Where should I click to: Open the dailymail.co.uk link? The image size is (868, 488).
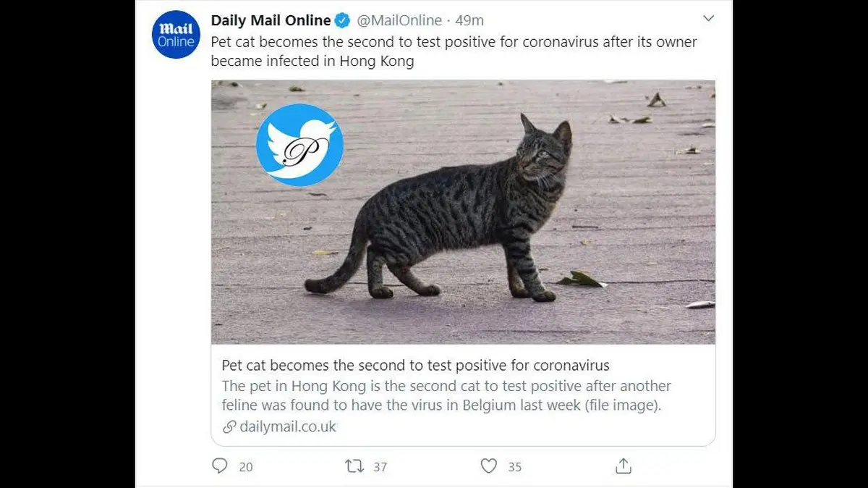coord(288,426)
